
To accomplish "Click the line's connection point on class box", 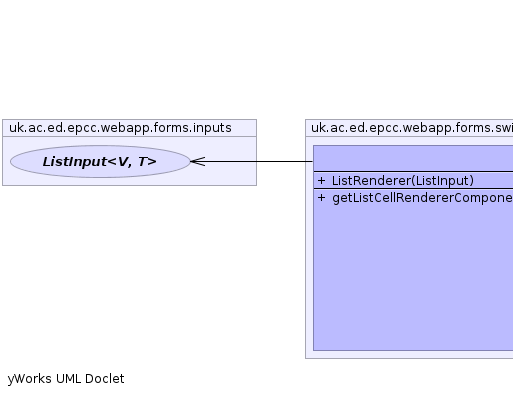I will pos(313,162).
